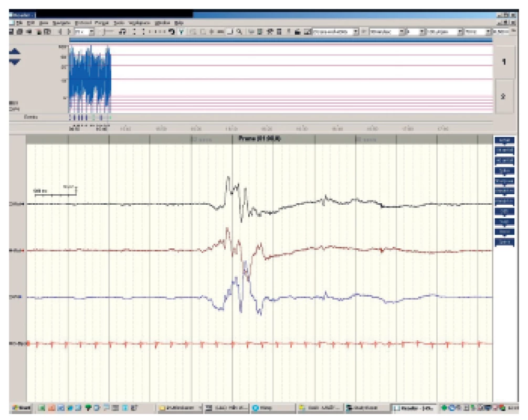Image resolution: width=528 pixels, height=420 pixels.
Task: Select overview panel button 1
Action: click(504, 62)
